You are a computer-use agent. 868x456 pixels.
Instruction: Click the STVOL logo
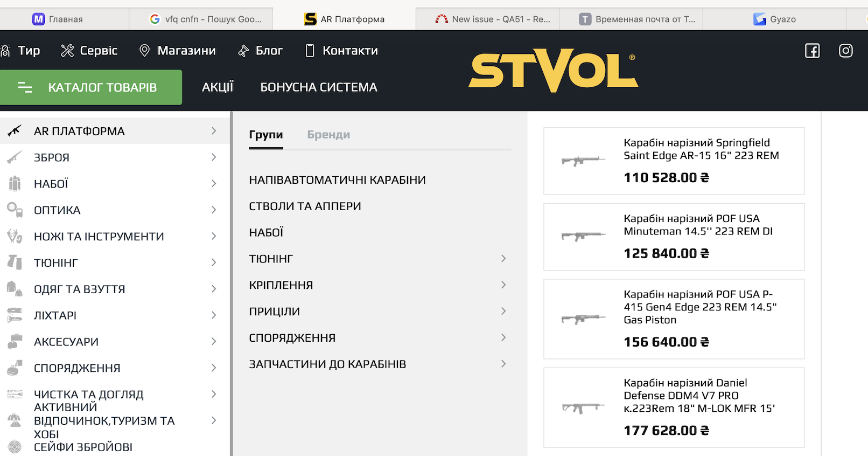[x=554, y=71]
